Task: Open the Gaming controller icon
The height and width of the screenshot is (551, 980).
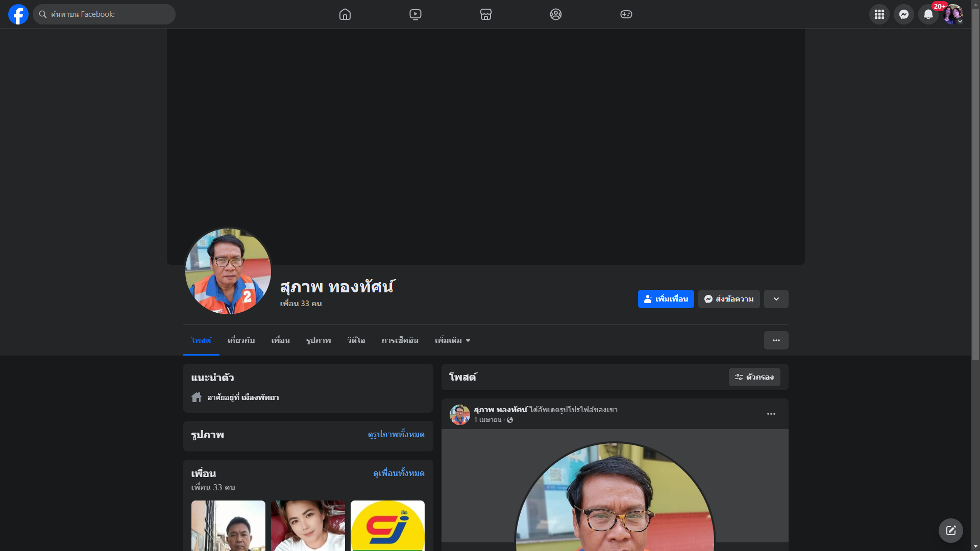Action: (x=626, y=14)
